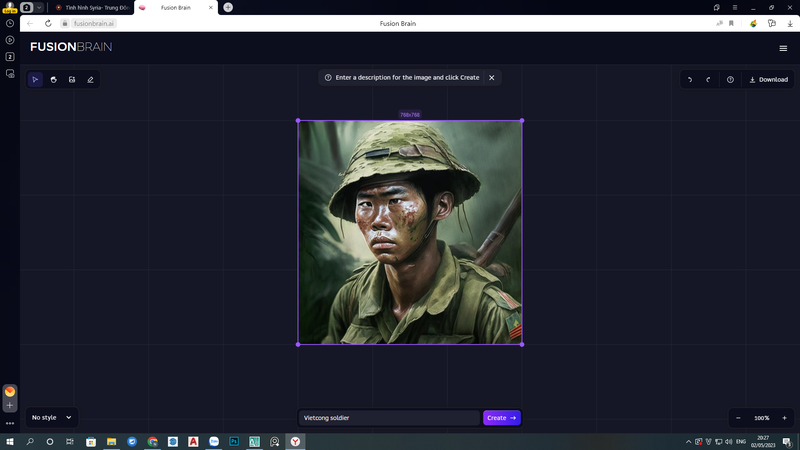
Task: Open the ENG language indicator
Action: click(x=741, y=442)
